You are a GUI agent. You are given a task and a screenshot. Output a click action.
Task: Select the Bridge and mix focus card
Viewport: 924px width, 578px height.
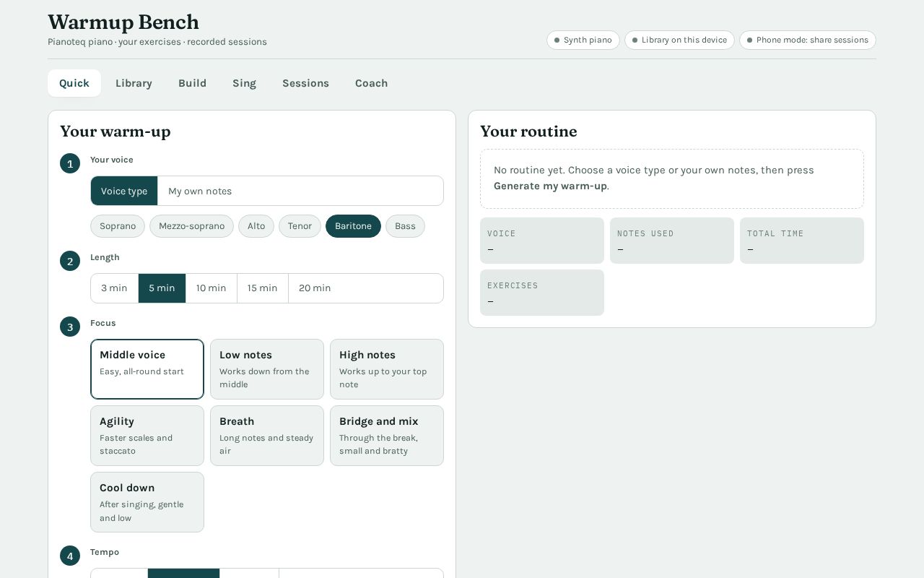(x=387, y=436)
